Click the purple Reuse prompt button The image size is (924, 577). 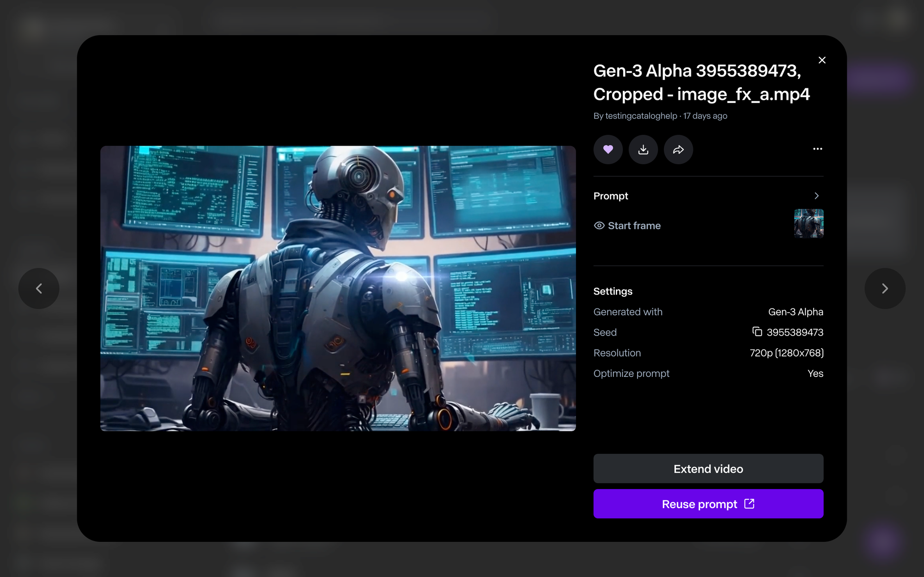[708, 504]
